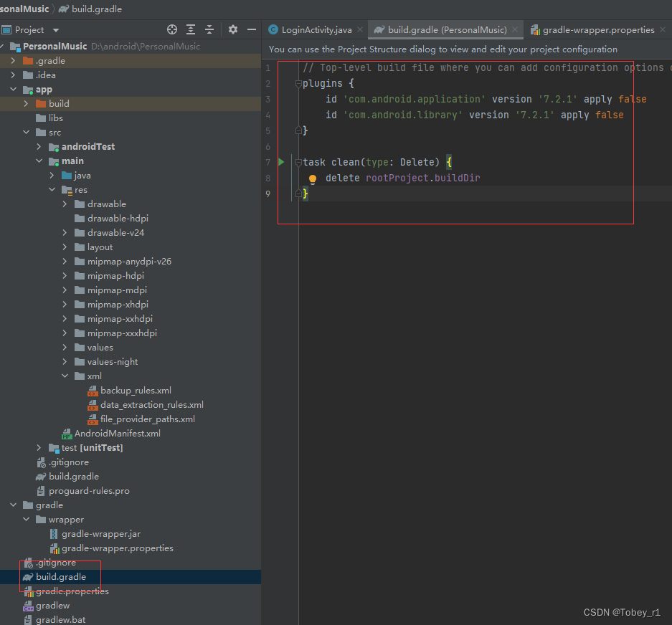Run the clean task via green gutter arrow

tap(281, 162)
